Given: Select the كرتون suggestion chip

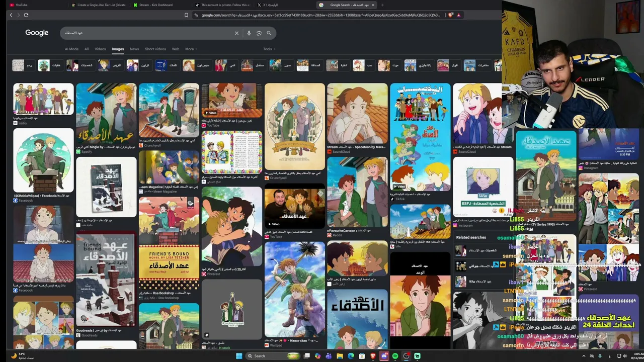Looking at the screenshot, I should tap(139, 65).
